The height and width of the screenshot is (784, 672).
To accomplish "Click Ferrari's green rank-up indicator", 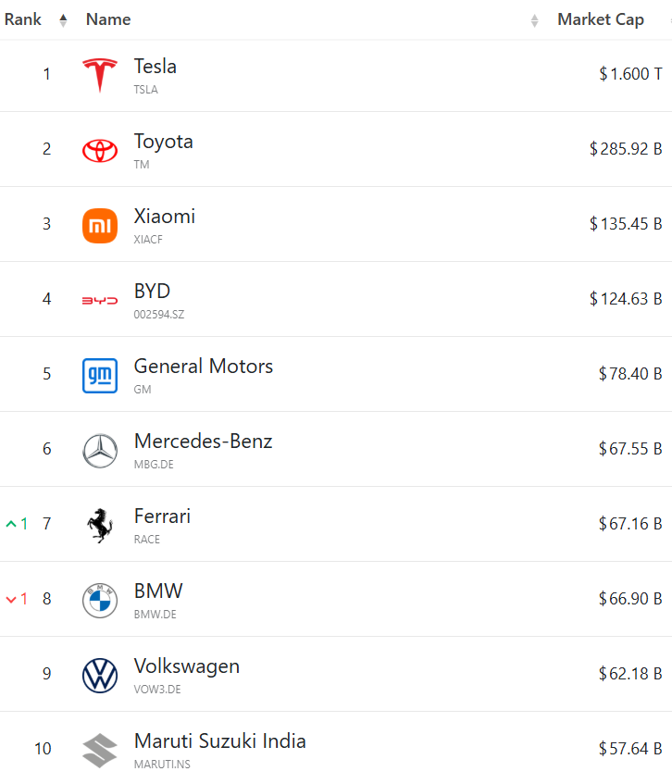I will coord(17,524).
